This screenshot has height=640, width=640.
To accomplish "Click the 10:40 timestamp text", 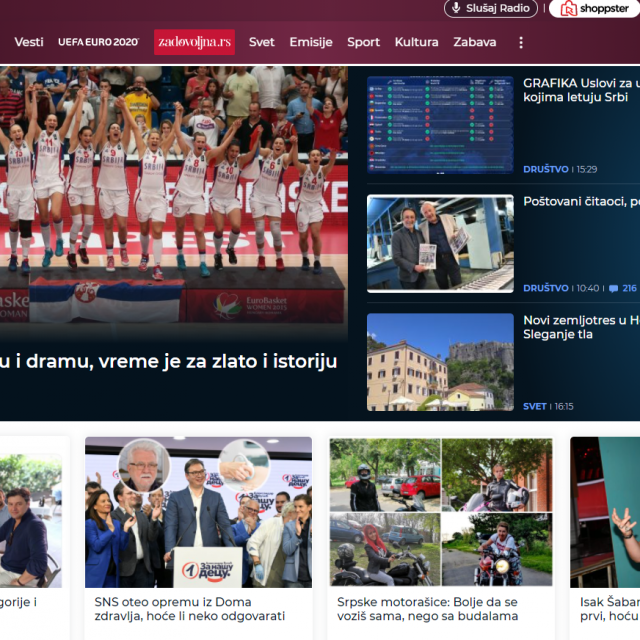I will [x=588, y=288].
